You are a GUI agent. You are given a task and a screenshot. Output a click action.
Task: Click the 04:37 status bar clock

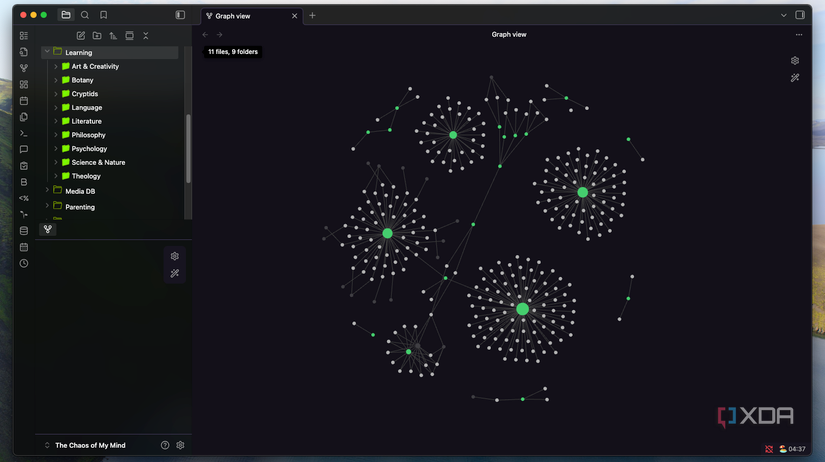[797, 449]
